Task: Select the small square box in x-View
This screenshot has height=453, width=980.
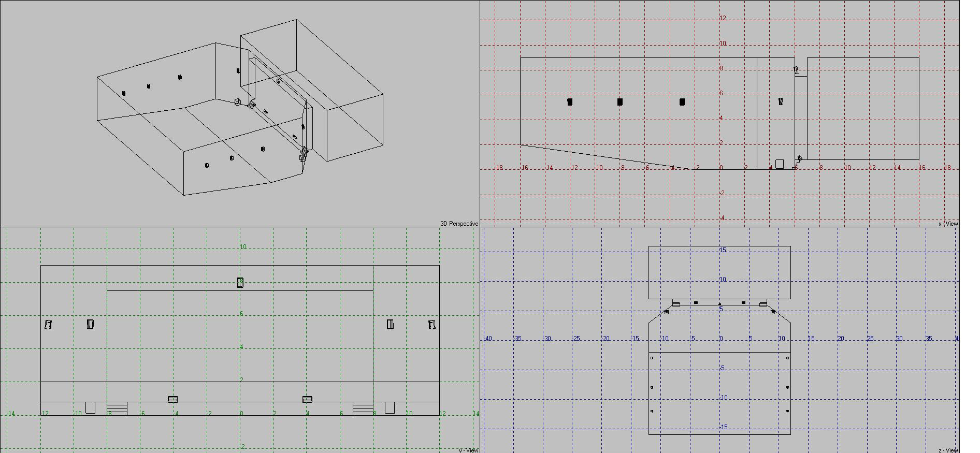Action: point(780,164)
